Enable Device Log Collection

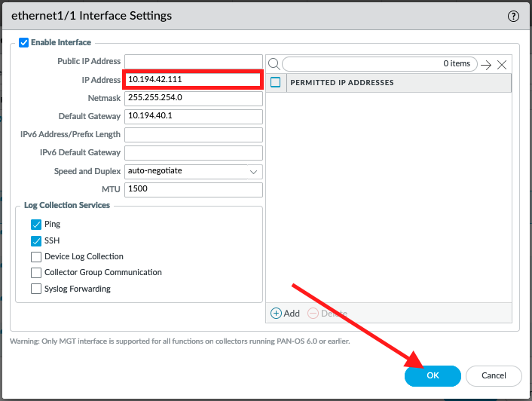click(x=36, y=257)
